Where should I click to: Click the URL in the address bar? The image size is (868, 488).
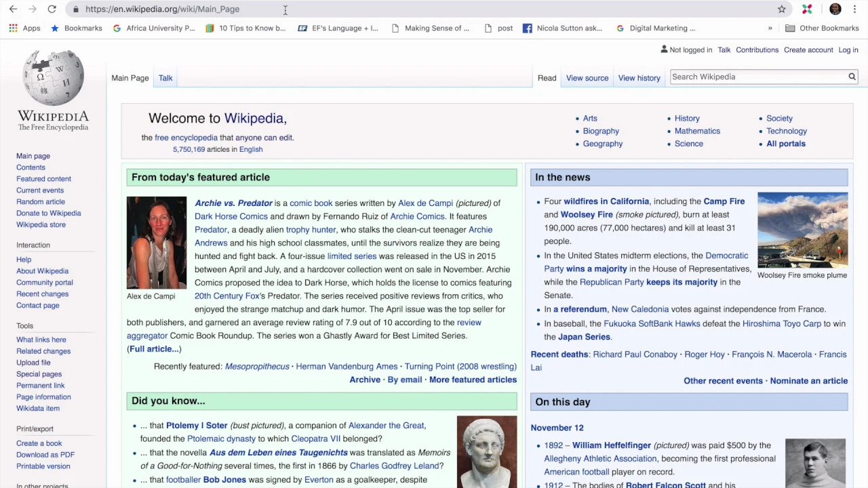pyautogui.click(x=162, y=9)
